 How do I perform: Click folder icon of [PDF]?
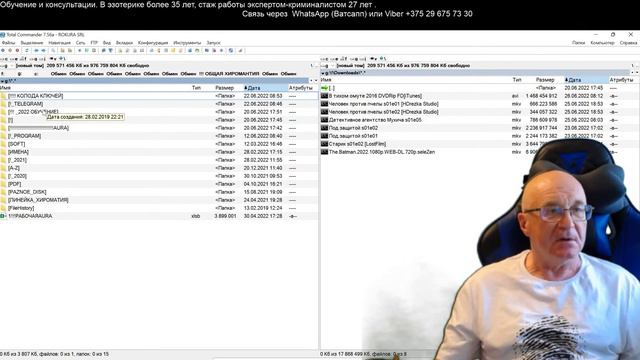[x=4, y=184]
